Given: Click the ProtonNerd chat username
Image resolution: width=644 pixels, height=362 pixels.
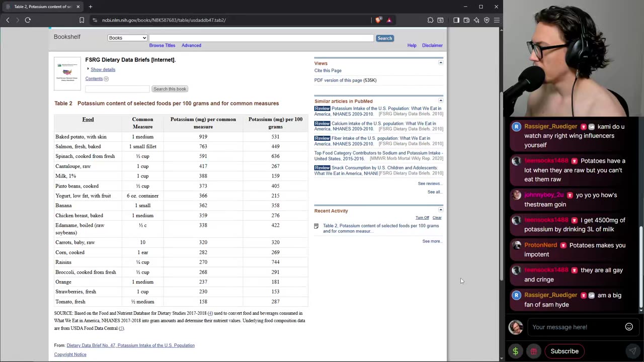Looking at the screenshot, I should [x=540, y=245].
